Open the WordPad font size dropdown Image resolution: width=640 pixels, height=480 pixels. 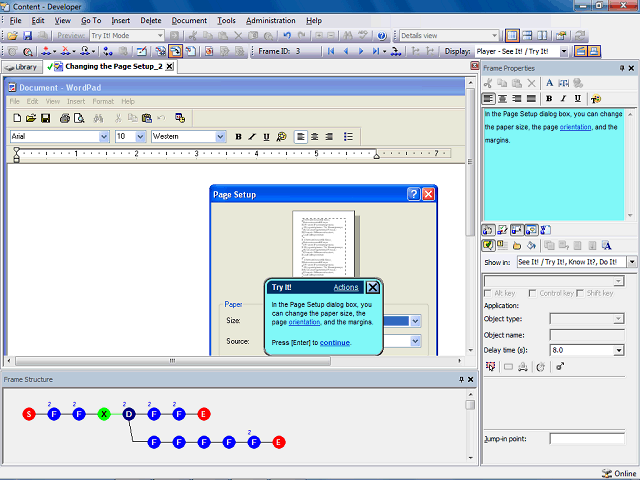[x=140, y=137]
